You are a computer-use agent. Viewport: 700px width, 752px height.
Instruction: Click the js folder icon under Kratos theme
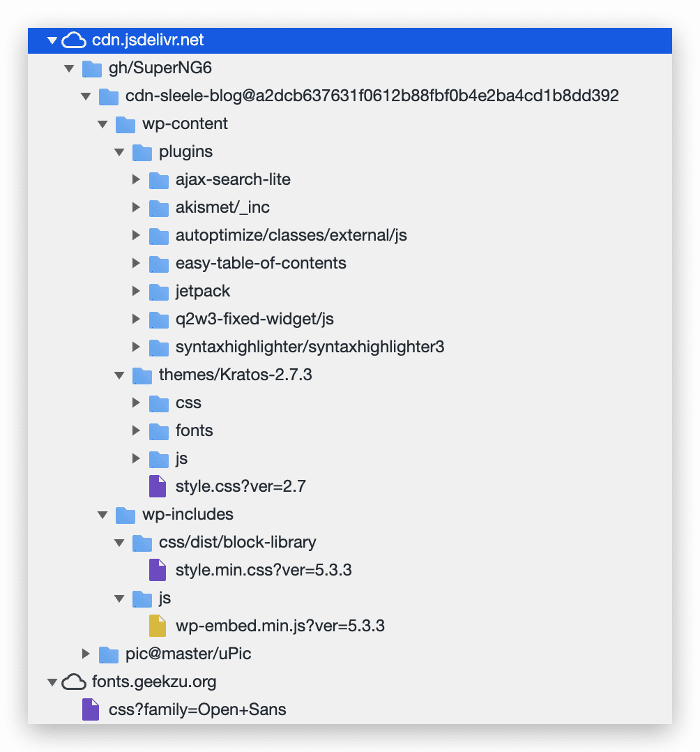coord(159,458)
